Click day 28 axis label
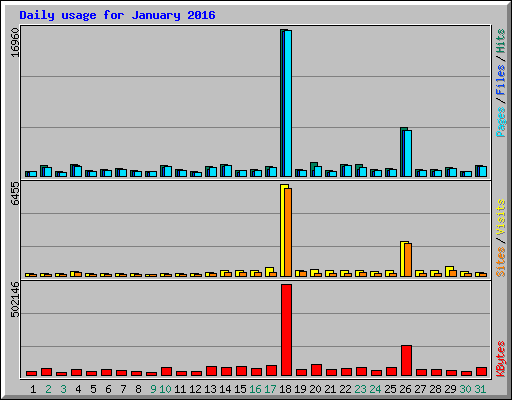Image resolution: width=512 pixels, height=400 pixels. click(435, 389)
